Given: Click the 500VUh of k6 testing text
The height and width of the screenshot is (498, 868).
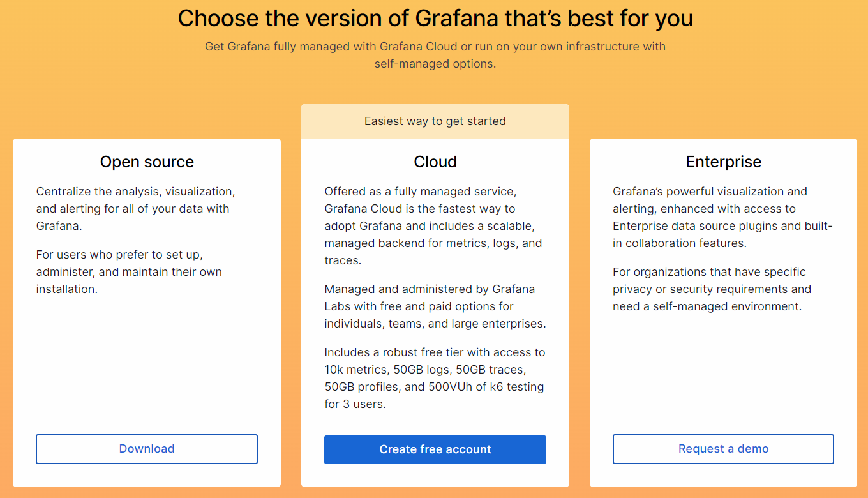Looking at the screenshot, I should 478,386.
